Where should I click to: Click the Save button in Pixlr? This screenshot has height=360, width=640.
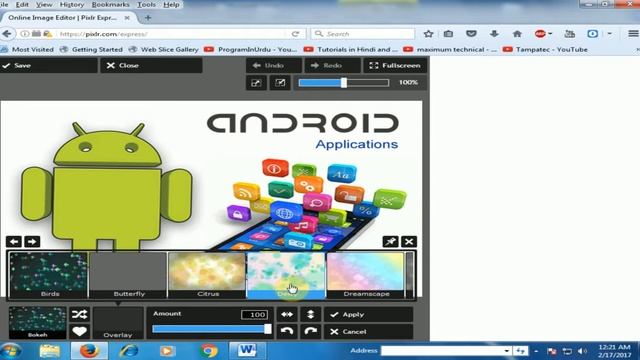[x=48, y=65]
